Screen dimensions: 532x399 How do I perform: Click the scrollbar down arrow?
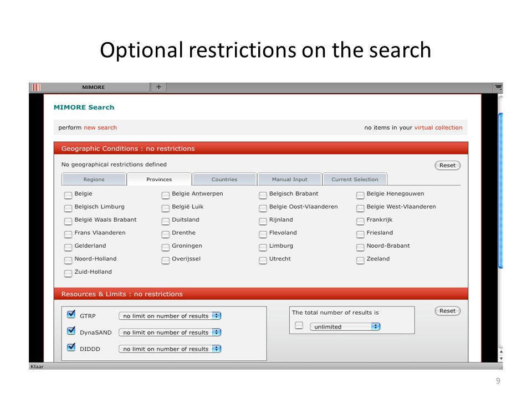[501, 359]
